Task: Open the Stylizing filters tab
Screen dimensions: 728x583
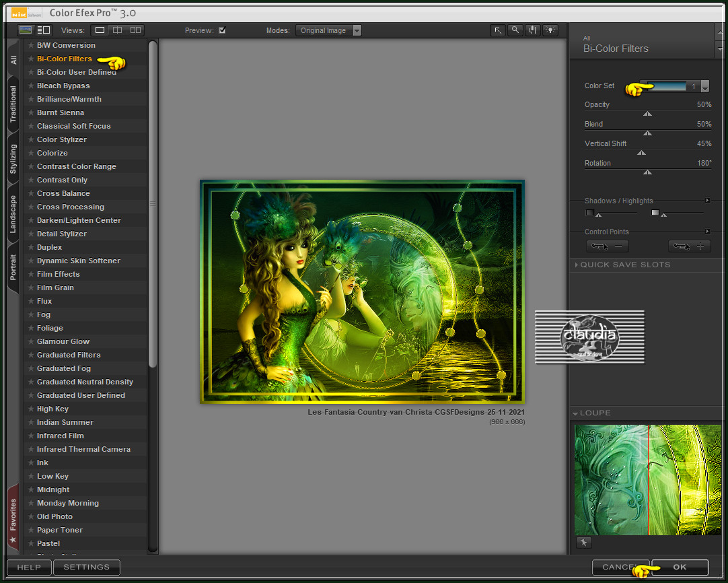Action: pos(13,159)
